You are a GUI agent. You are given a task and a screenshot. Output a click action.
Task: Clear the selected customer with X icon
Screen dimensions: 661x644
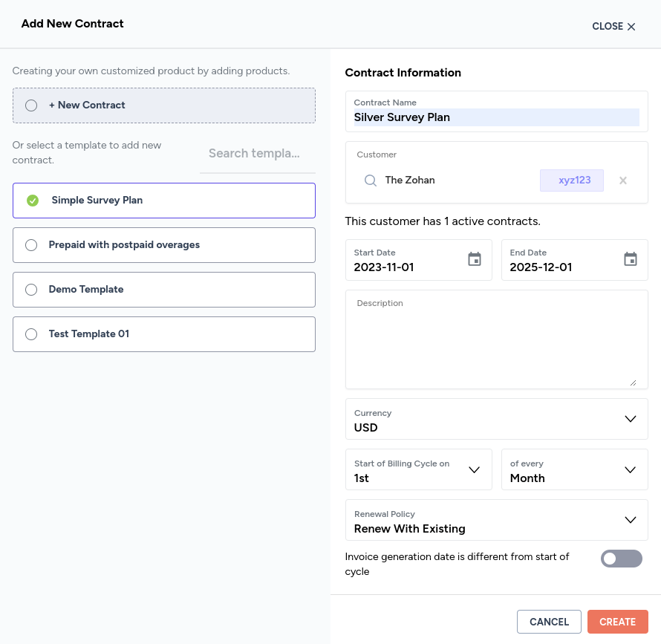[x=623, y=180]
